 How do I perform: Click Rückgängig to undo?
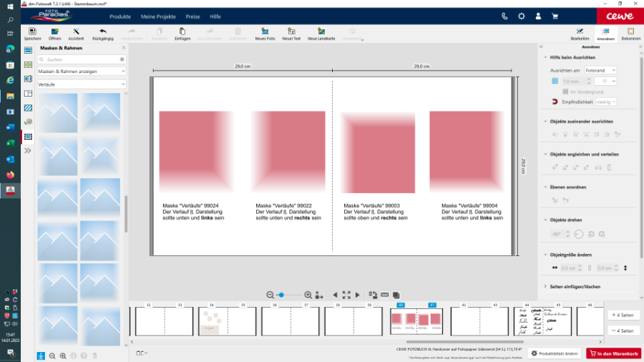[x=103, y=32]
